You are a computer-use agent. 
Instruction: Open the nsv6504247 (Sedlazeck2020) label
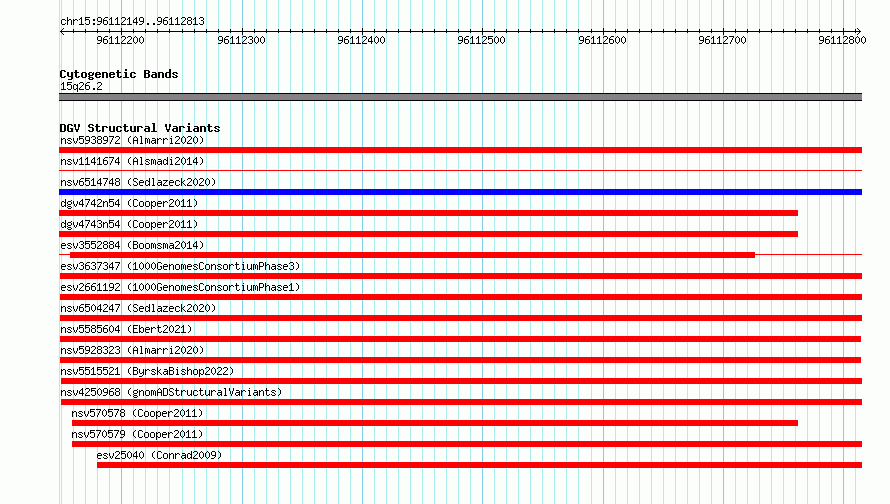pos(138,308)
